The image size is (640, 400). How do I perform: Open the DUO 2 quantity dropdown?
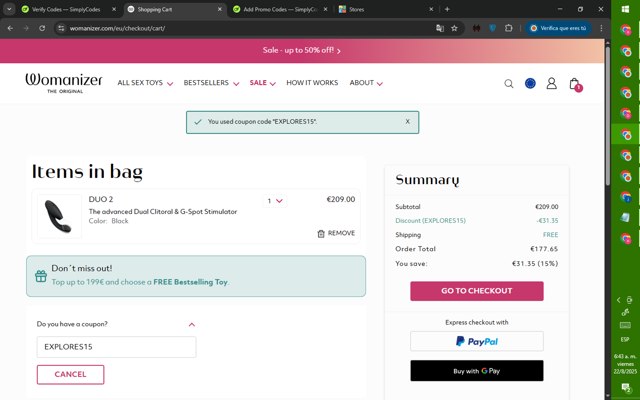click(x=275, y=201)
